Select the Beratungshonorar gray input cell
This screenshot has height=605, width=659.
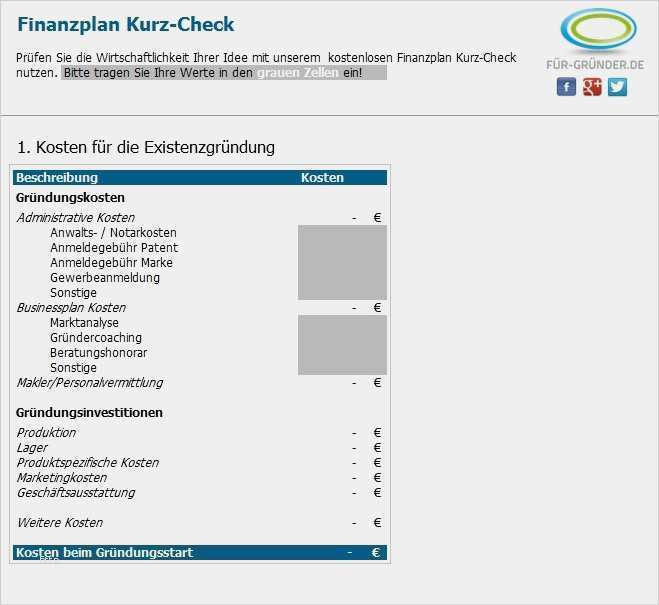pyautogui.click(x=342, y=353)
